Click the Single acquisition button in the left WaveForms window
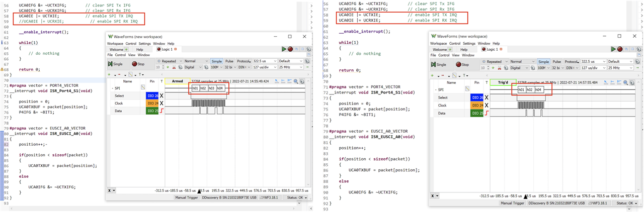The width and height of the screenshot is (644, 212). click(x=119, y=64)
